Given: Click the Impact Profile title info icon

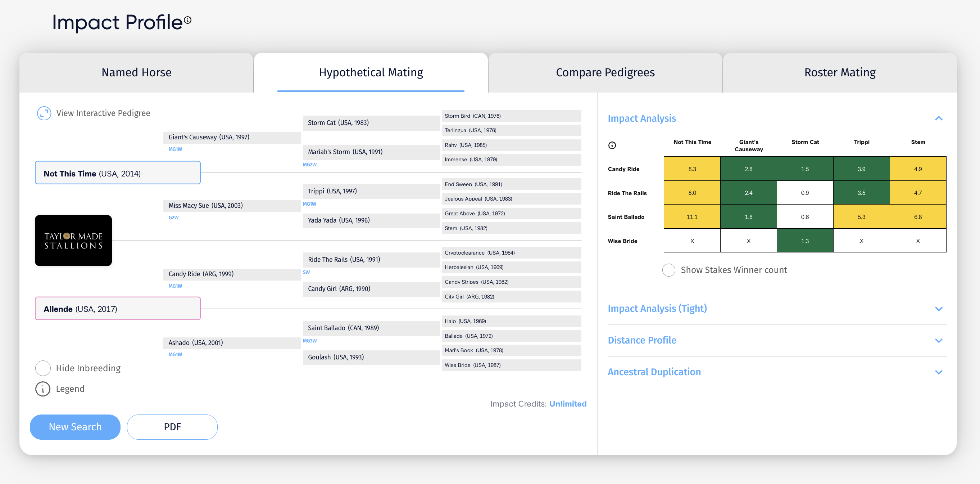Looking at the screenshot, I should [x=187, y=19].
